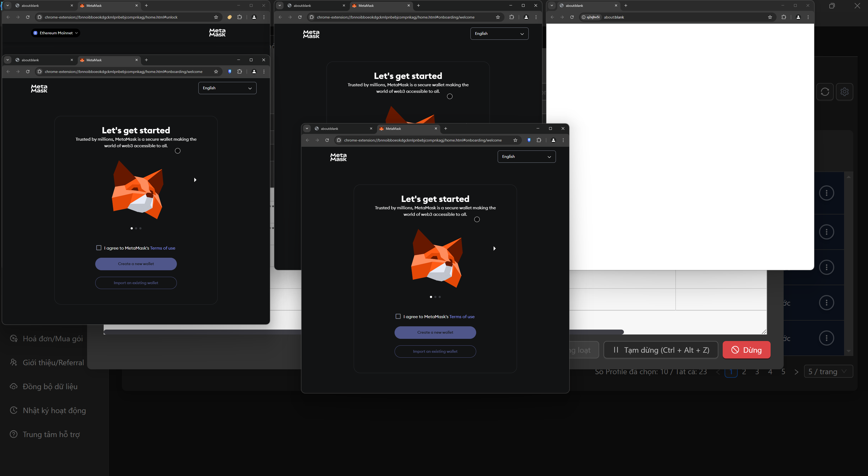Viewport: 868px width, 476px height.
Task: Open the settings gear icon
Action: [x=844, y=92]
